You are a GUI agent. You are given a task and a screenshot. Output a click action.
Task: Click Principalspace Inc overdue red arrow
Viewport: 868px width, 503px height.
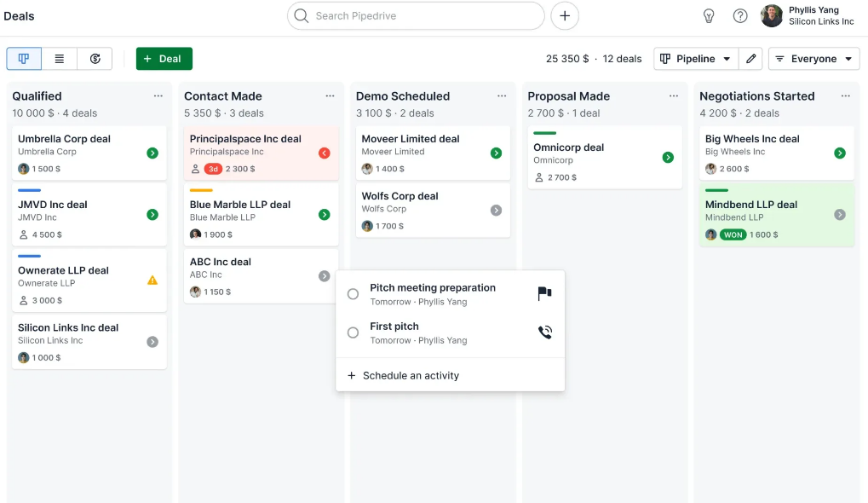pyautogui.click(x=325, y=153)
